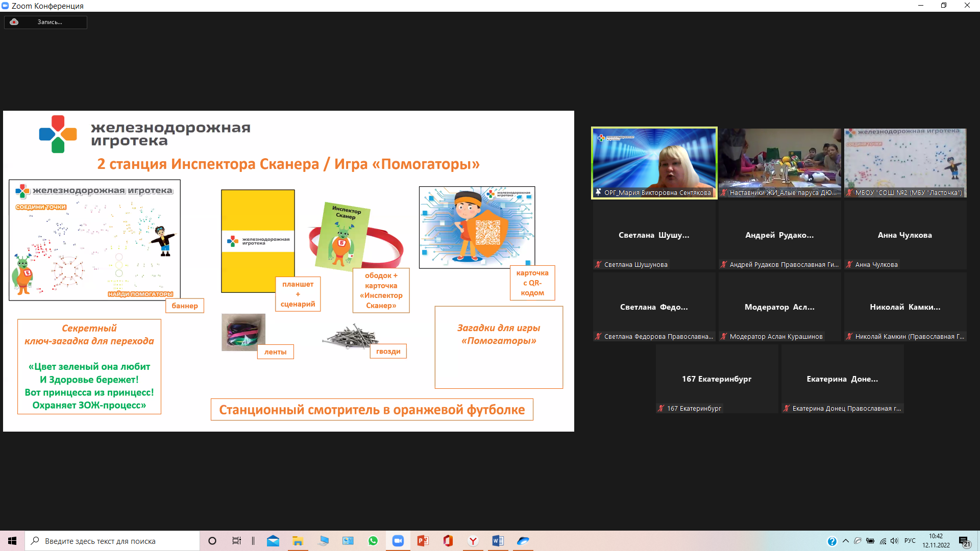The width and height of the screenshot is (980, 551).
Task: Click Станционный смотритель в оранжевой футболке text
Action: pos(372,410)
